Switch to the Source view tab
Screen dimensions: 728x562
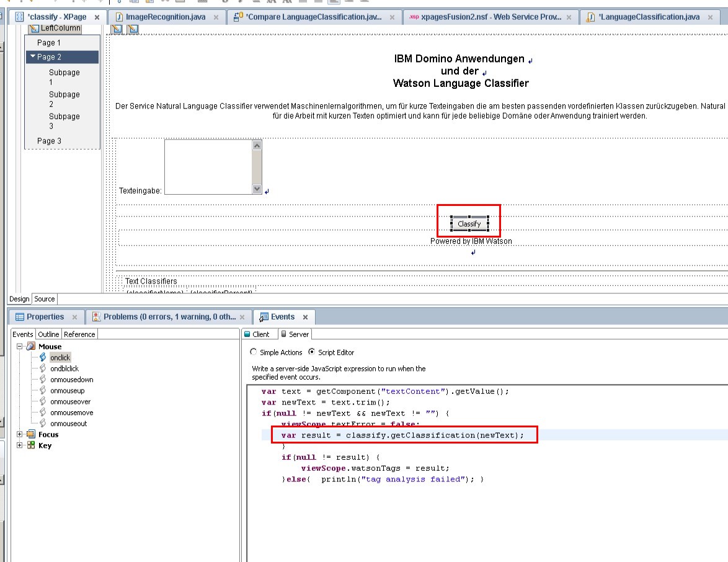(x=45, y=299)
